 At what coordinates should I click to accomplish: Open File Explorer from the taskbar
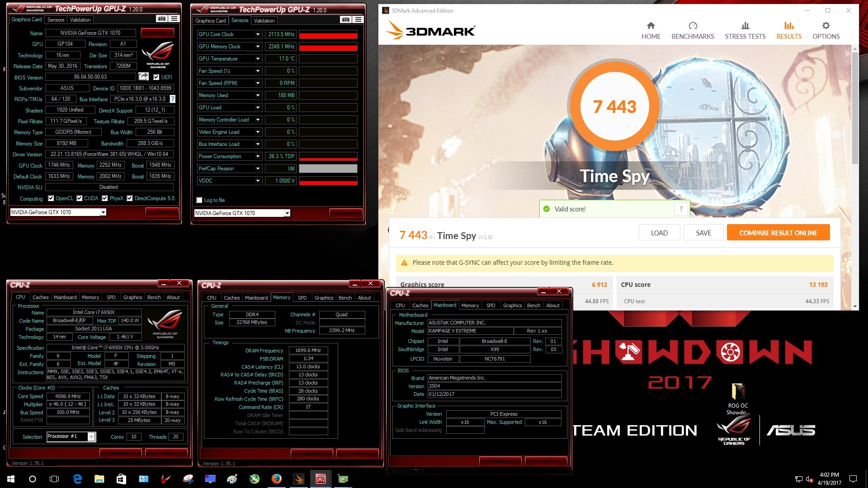tap(99, 479)
